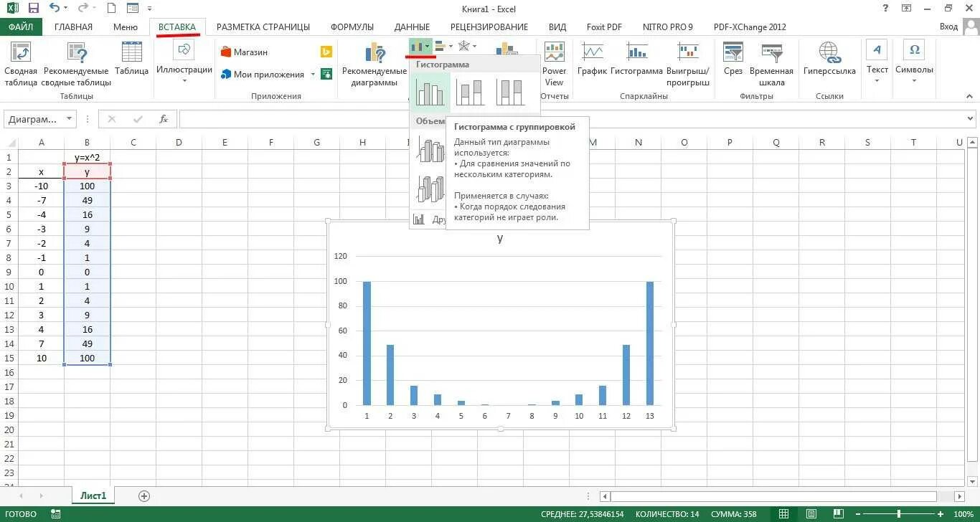Open the bar chart dropdown in ribbon
Image resolution: width=980 pixels, height=522 pixels.
click(x=443, y=46)
